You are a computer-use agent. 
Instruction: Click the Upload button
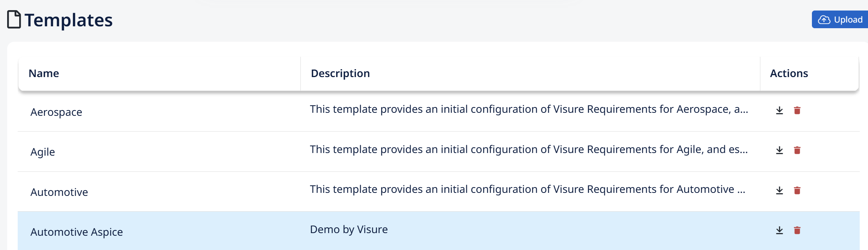[840, 19]
